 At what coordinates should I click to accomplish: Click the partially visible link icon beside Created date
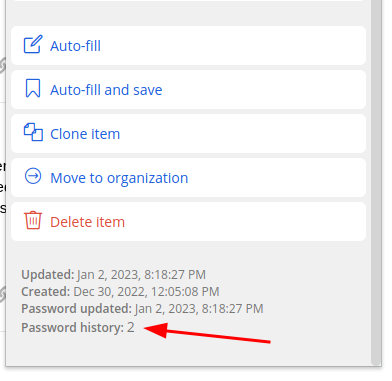(2, 294)
